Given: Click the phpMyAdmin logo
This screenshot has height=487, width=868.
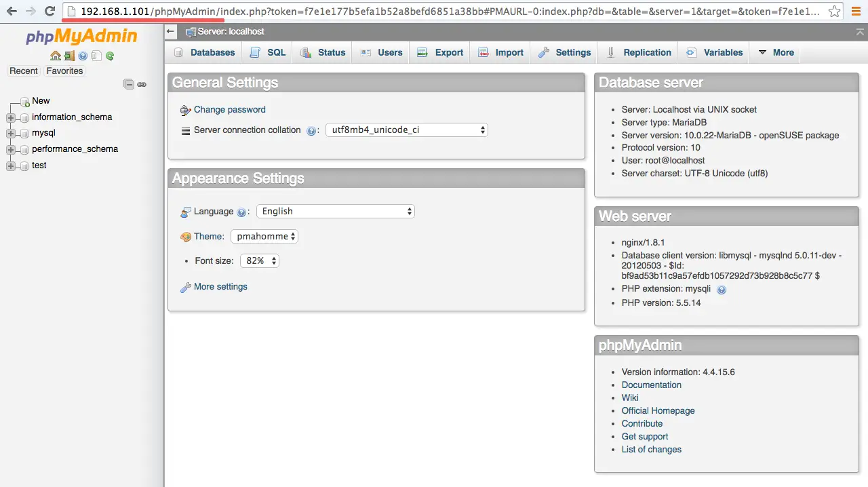Looking at the screenshot, I should pos(82,36).
